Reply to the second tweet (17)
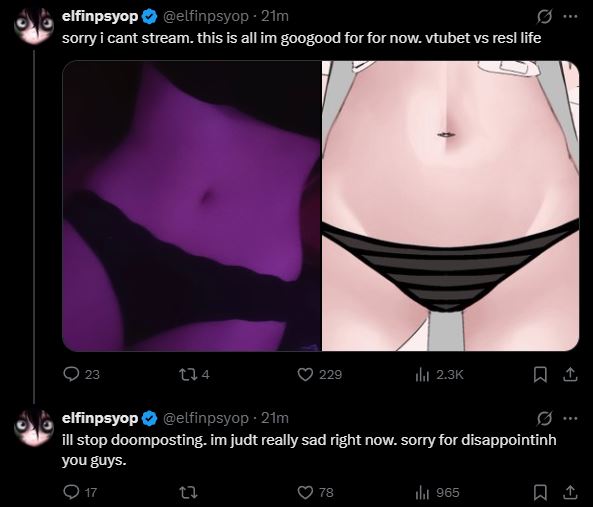593x507 pixels. tap(80, 492)
